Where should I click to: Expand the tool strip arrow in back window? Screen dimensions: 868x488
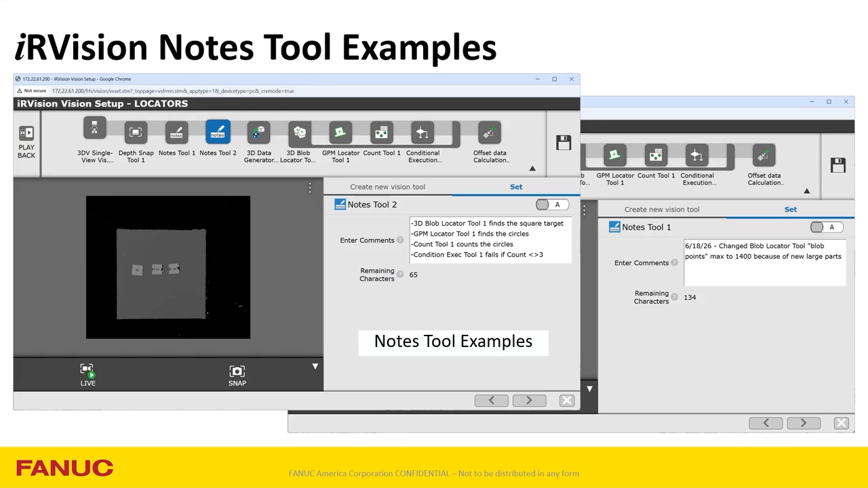coord(806,191)
